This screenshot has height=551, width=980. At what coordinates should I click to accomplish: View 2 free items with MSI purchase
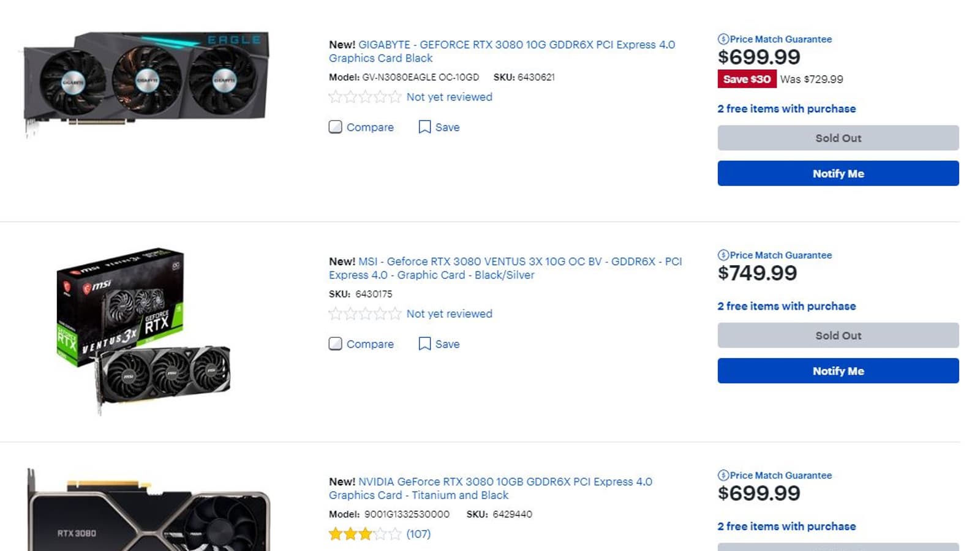pyautogui.click(x=786, y=306)
